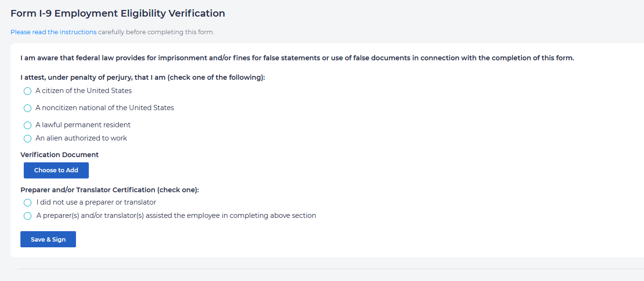Image resolution: width=644 pixels, height=281 pixels.
Task: Click the Verification Document section label
Action: point(59,155)
